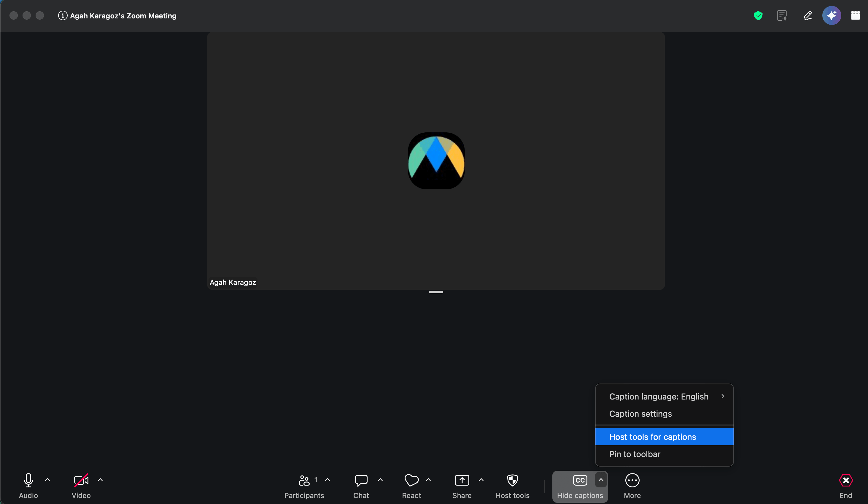This screenshot has height=504, width=868.
Task: Click the resize handle below the video tile
Action: pos(436,292)
